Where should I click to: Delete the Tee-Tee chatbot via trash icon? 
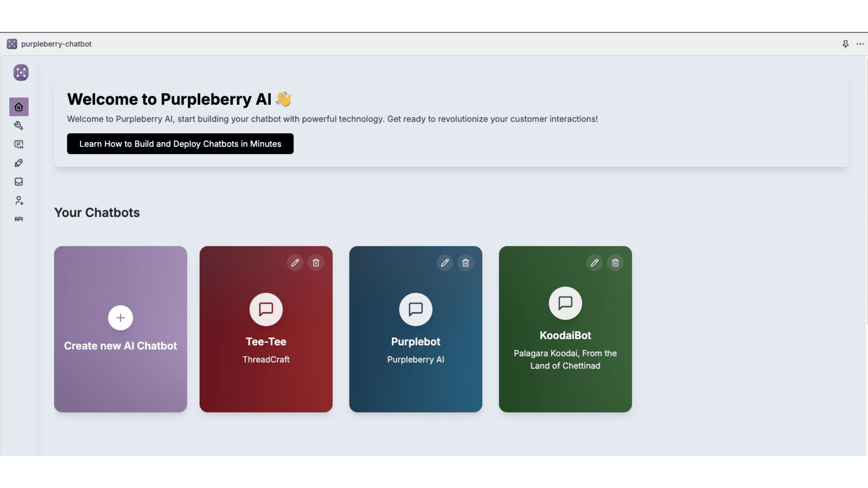pos(316,263)
